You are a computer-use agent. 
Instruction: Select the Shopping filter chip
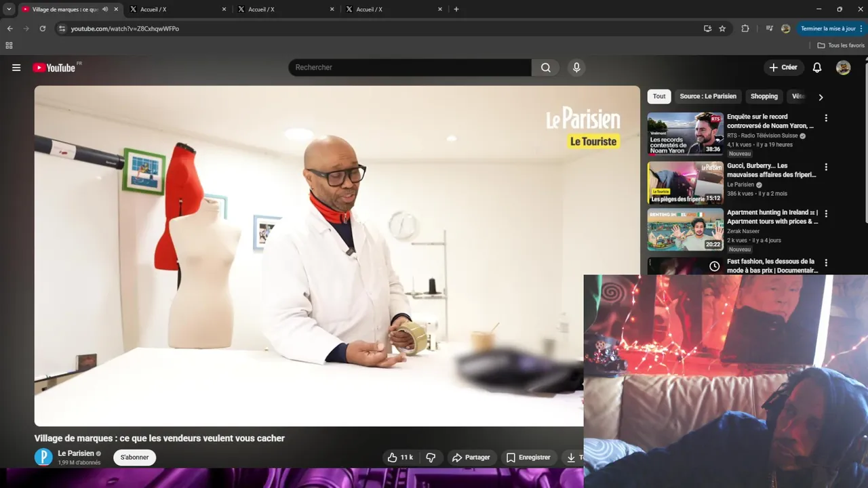[x=764, y=96]
